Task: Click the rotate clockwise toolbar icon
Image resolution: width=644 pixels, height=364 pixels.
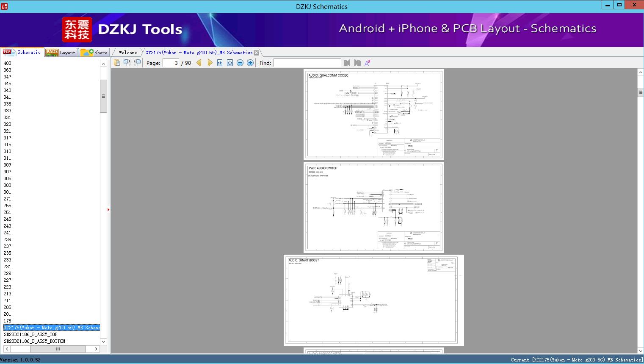Action: [x=137, y=63]
